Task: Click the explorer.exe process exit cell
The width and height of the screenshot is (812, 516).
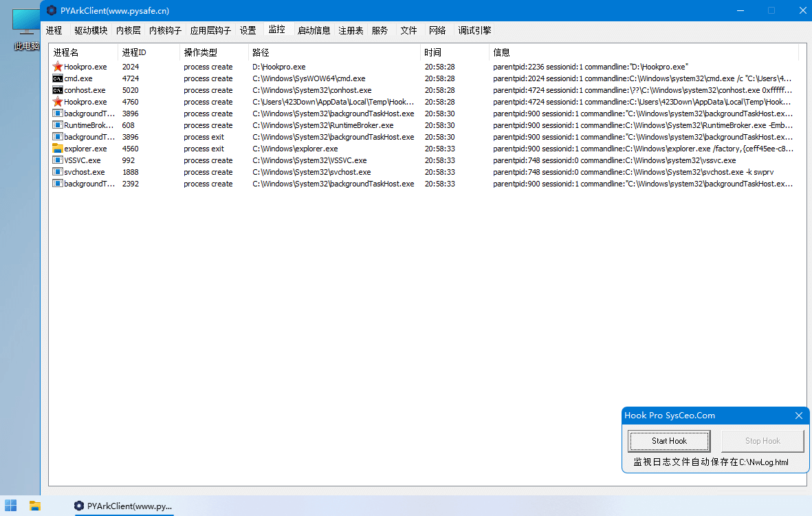Action: 204,149
